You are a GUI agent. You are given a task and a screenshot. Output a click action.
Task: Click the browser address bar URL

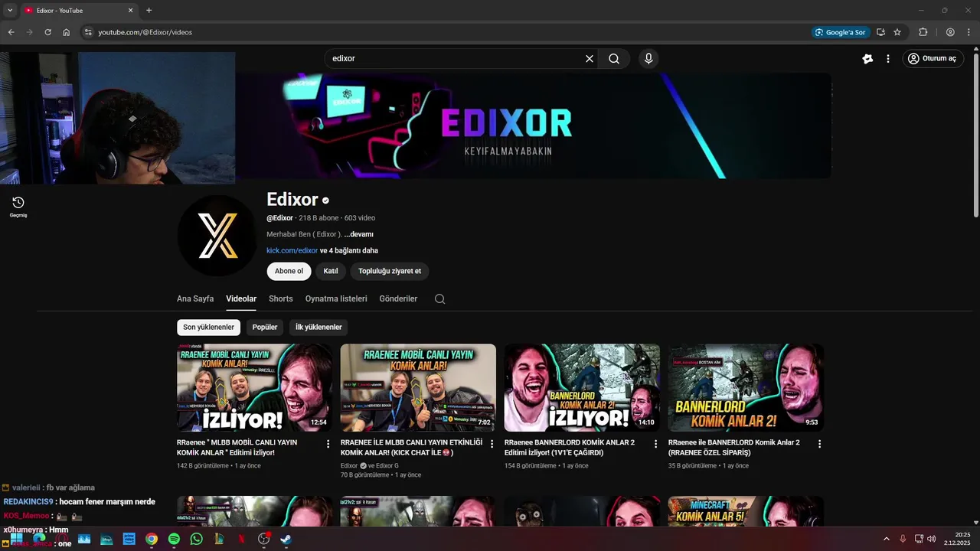tap(145, 32)
